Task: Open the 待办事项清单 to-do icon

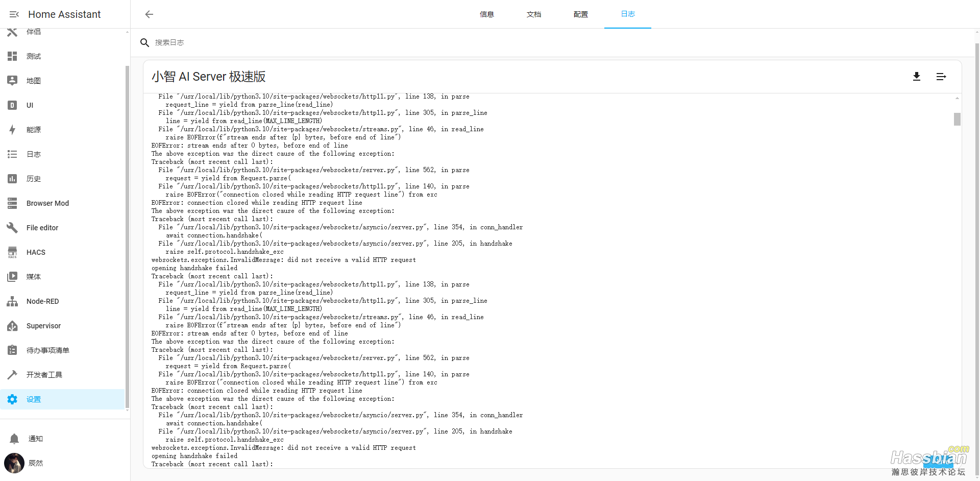Action: (x=12, y=350)
